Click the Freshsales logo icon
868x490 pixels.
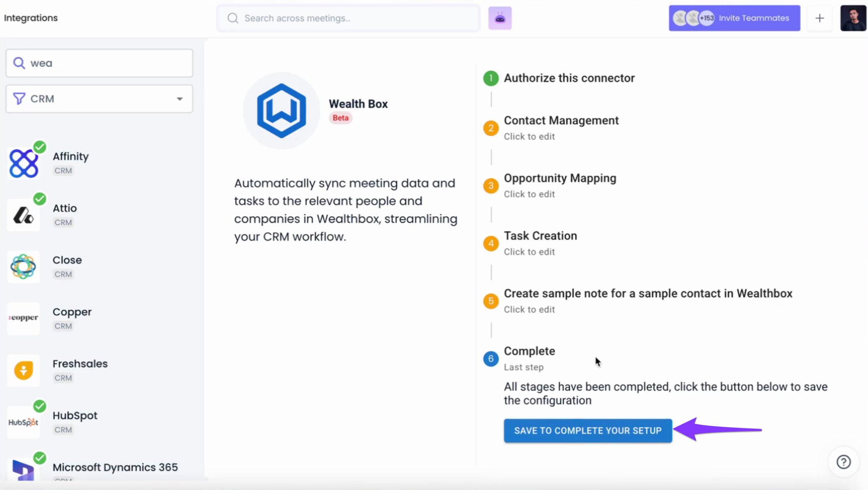[x=23, y=370]
